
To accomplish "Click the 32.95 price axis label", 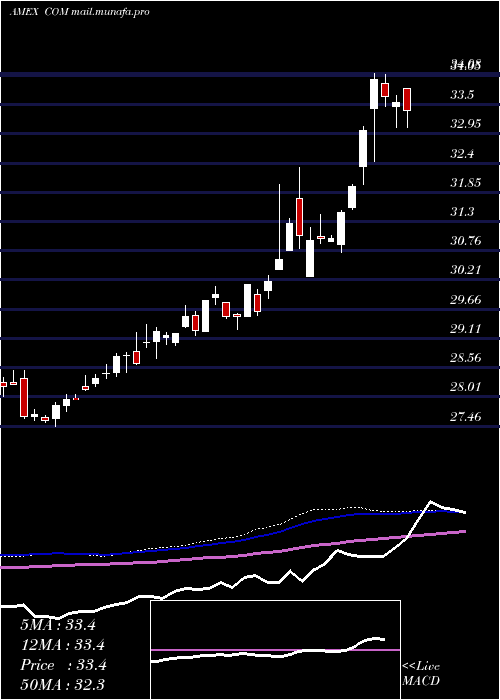I will tap(466, 124).
